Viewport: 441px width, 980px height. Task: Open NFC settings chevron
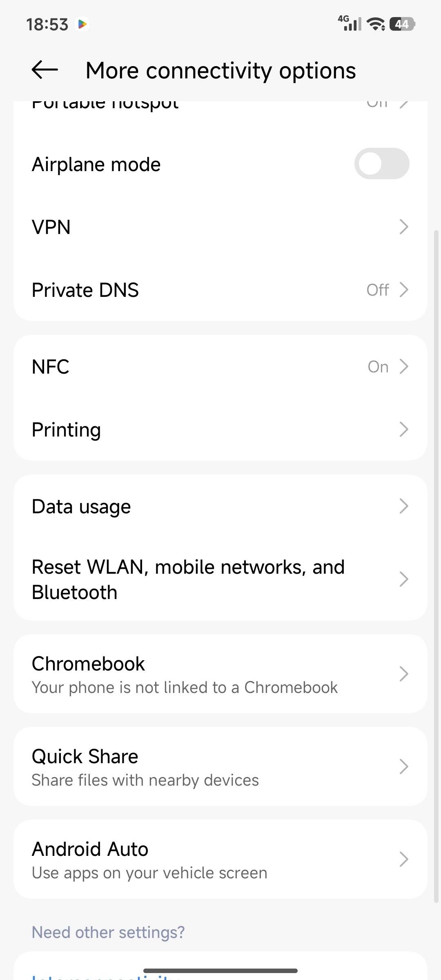(x=403, y=367)
